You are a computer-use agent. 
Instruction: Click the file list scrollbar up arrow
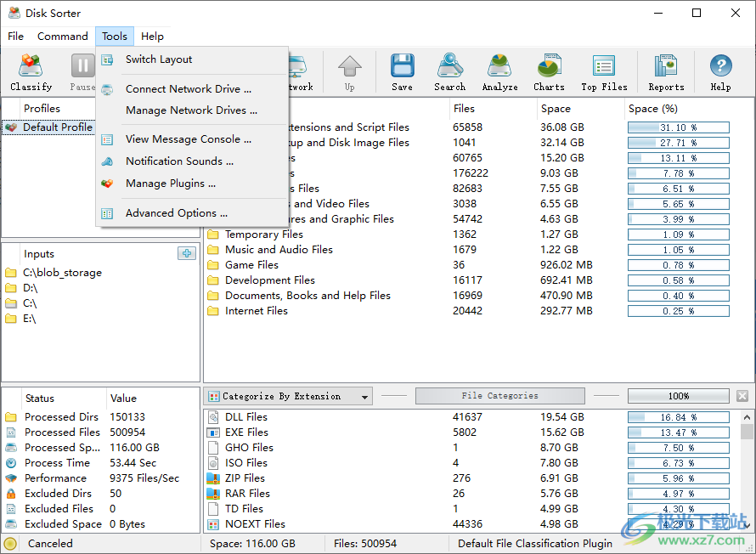click(747, 417)
